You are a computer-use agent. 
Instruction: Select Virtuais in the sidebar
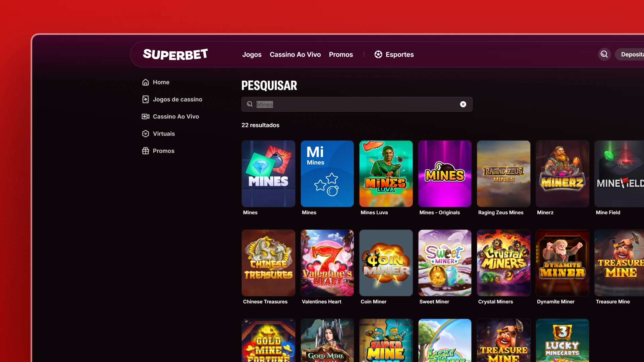coord(164,133)
